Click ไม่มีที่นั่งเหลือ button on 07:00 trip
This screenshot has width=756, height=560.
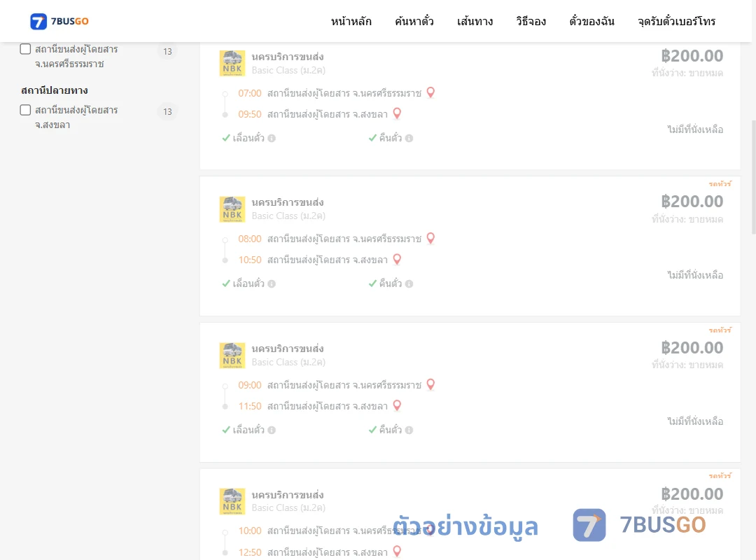[695, 129]
